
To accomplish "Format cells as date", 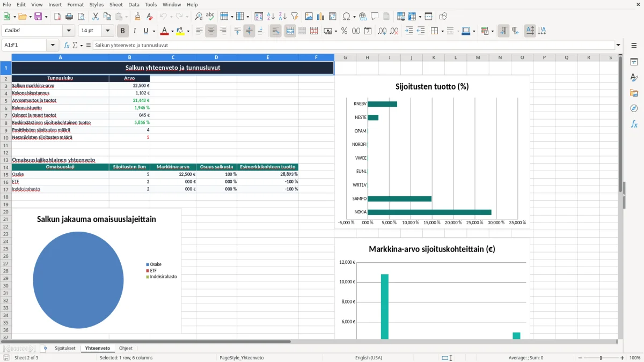I will click(x=368, y=31).
